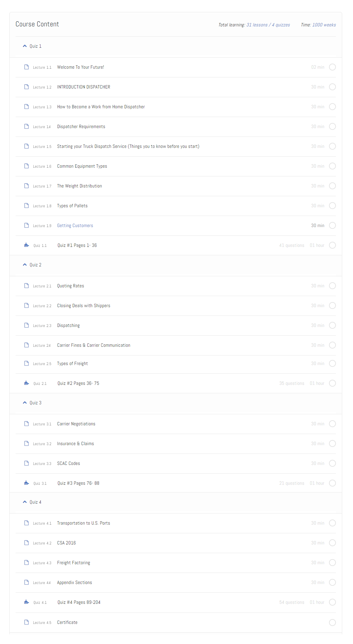Image resolution: width=353 pixels, height=644 pixels.
Task: Mark Welcome To Your Future! completion circle
Action: pos(332,67)
